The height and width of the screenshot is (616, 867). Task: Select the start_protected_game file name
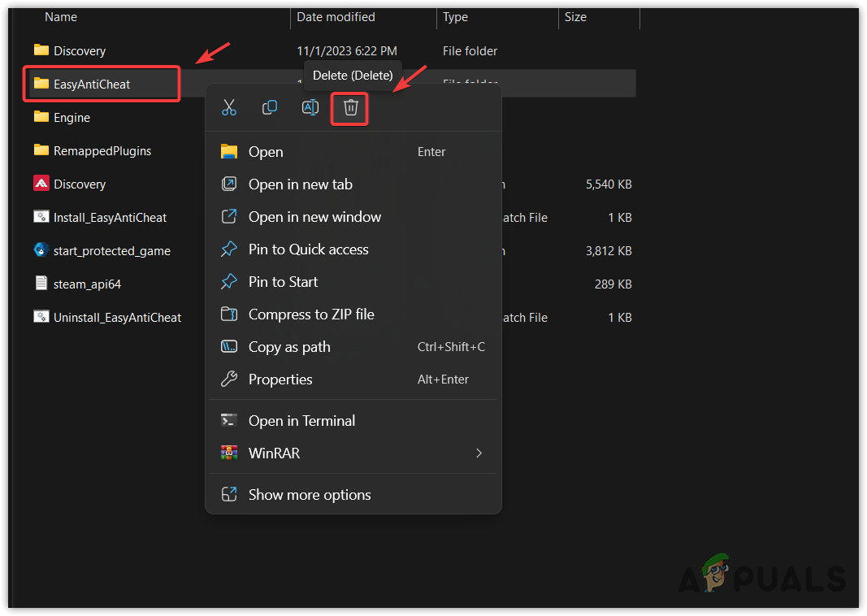tap(111, 251)
